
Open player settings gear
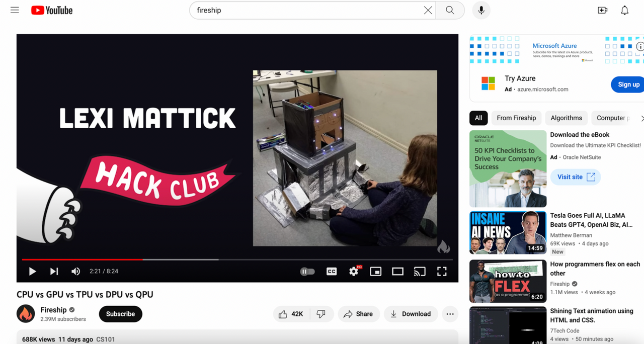pyautogui.click(x=354, y=272)
